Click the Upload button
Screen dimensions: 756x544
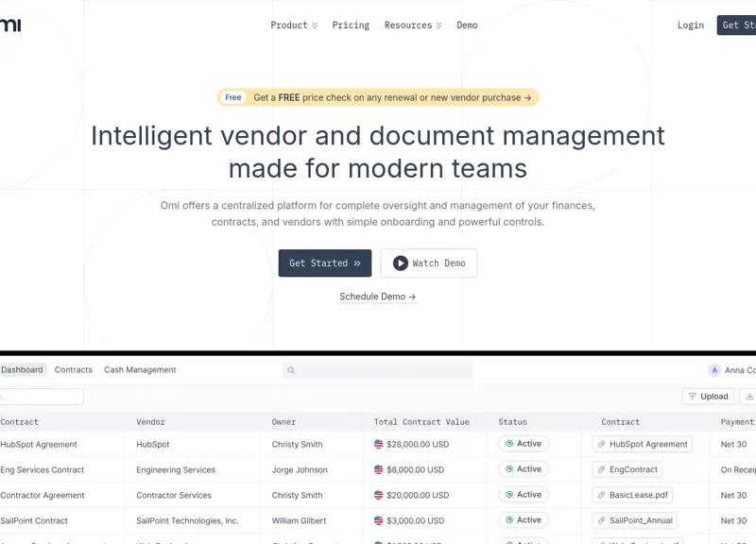708,397
